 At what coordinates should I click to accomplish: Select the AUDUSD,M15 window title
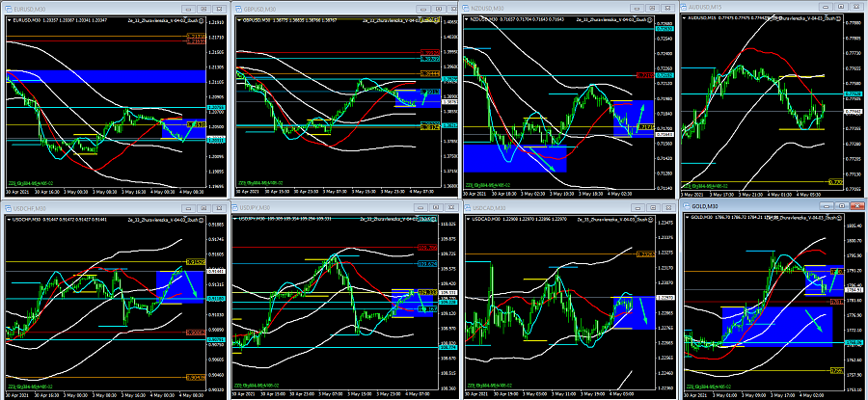(x=705, y=8)
